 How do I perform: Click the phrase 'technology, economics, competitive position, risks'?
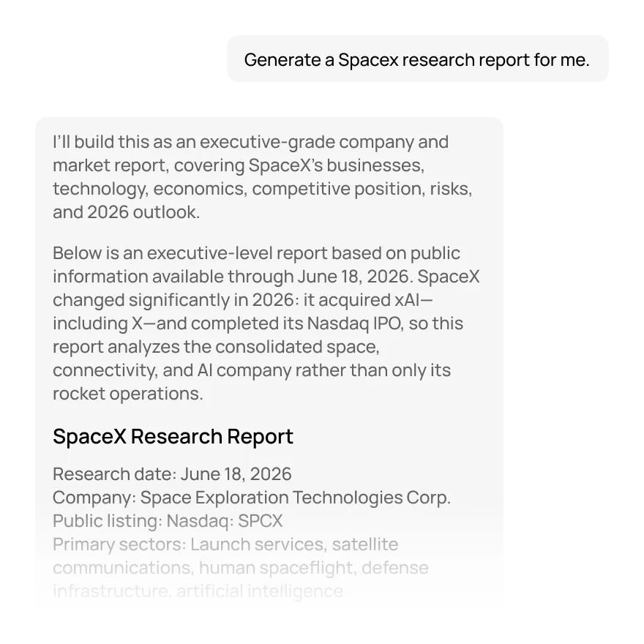point(263,189)
